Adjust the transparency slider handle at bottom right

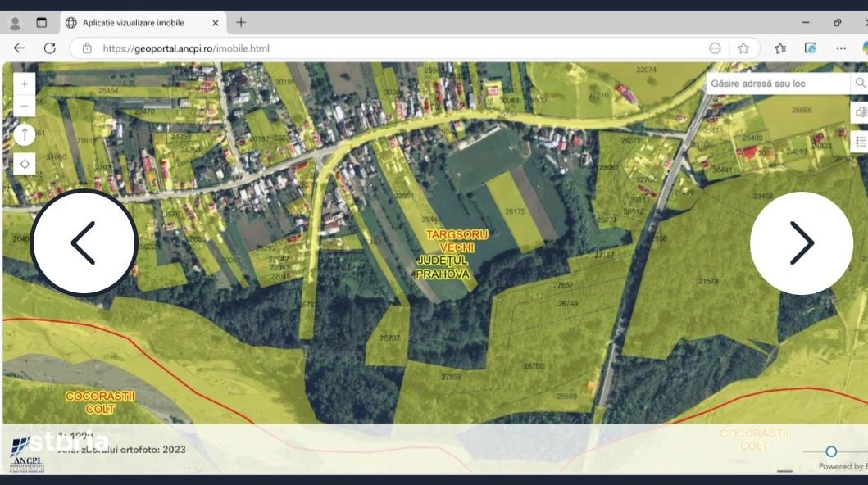831,451
